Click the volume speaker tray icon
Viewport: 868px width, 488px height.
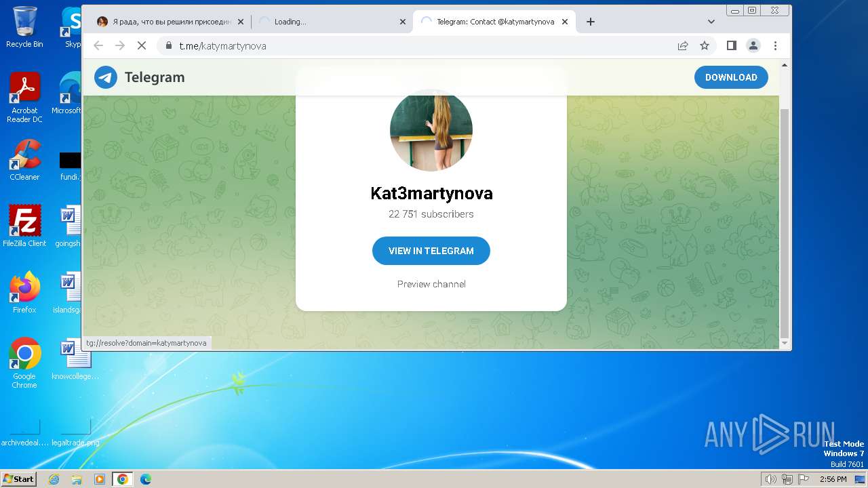pyautogui.click(x=770, y=479)
